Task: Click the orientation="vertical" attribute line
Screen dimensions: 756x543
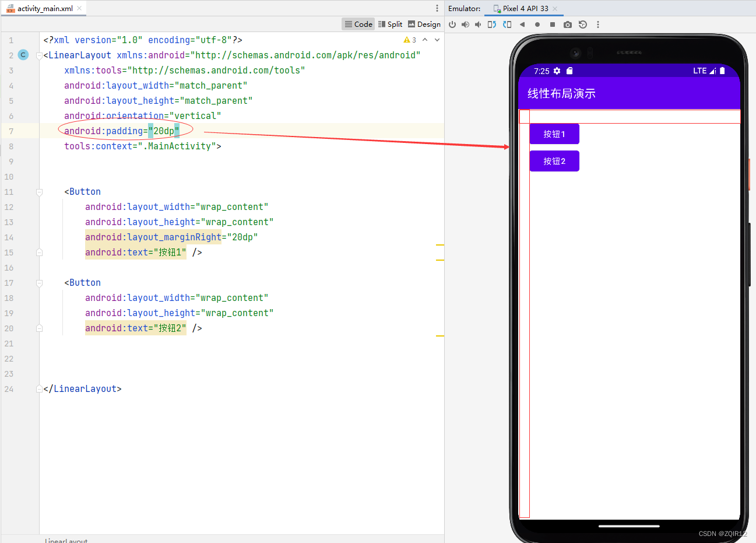Action: point(142,115)
